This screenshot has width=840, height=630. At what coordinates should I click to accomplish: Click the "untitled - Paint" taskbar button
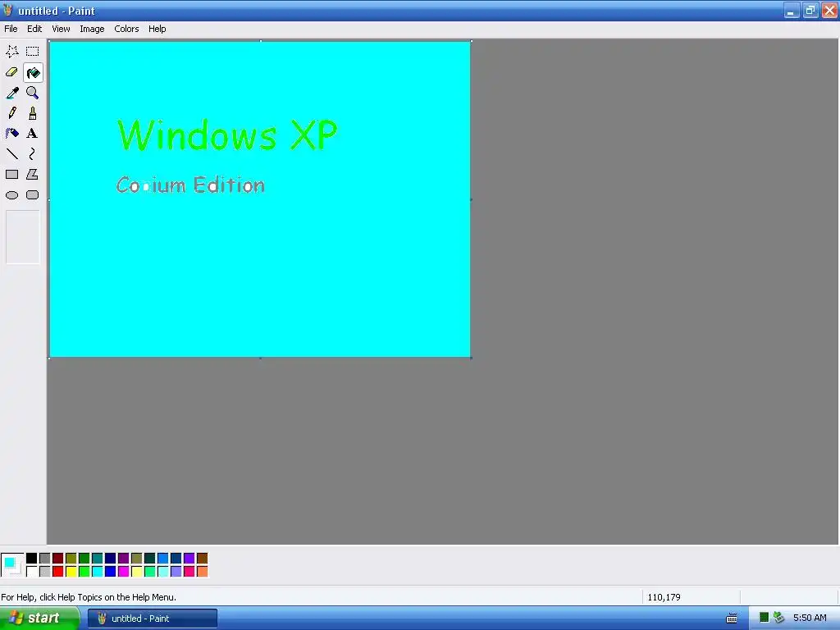(x=153, y=619)
